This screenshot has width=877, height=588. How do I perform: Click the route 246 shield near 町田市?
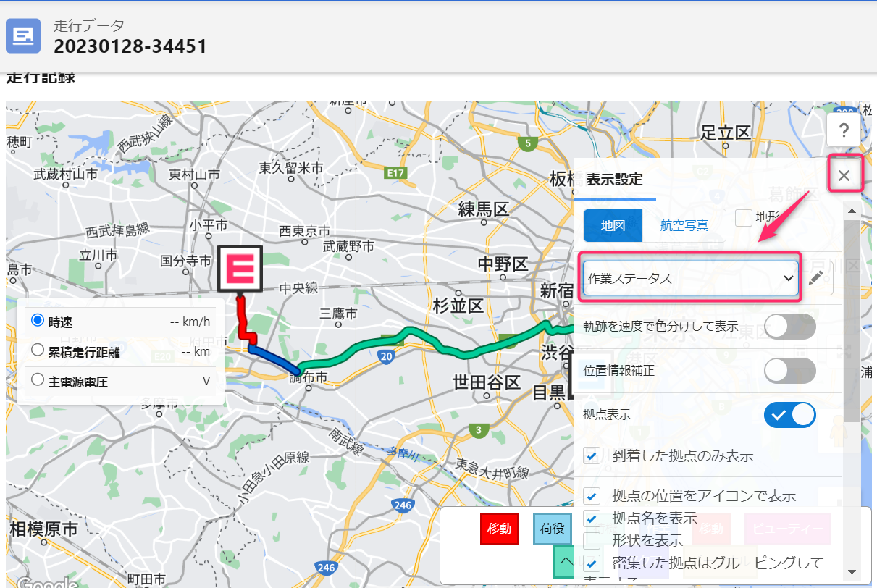tap(327, 567)
